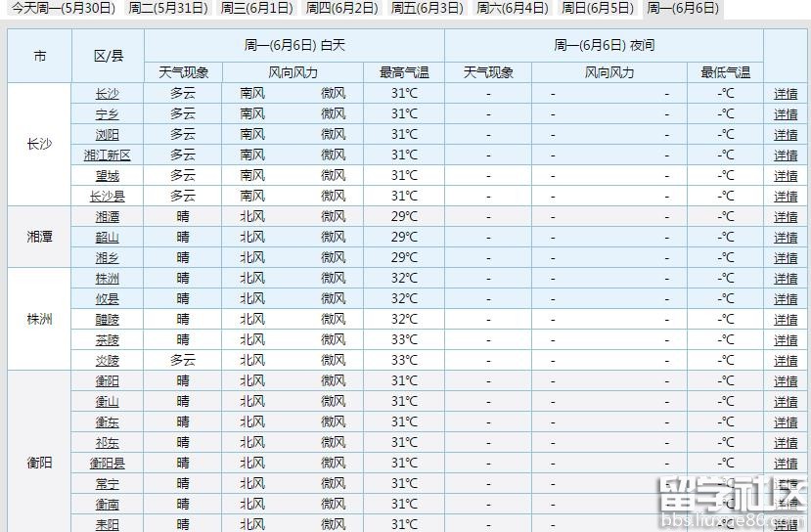
Task: View 详情 for the 湘乡 row
Action: pyautogui.click(x=786, y=258)
